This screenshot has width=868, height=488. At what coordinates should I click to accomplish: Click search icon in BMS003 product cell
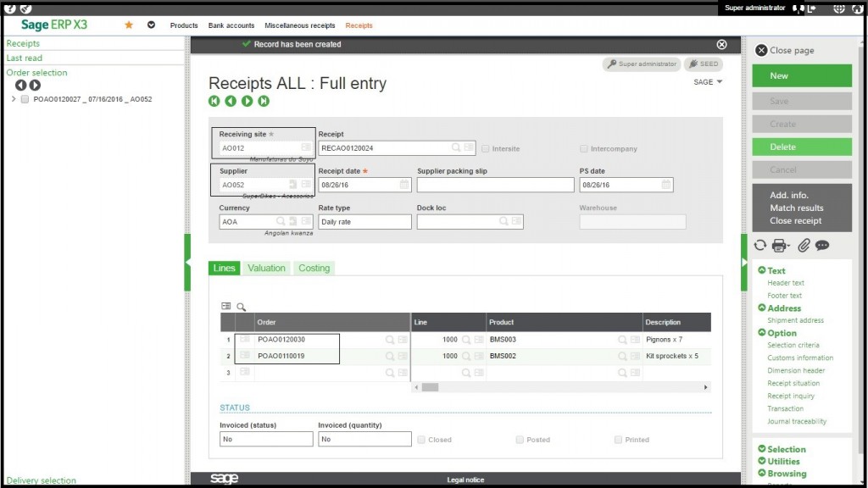pyautogui.click(x=622, y=340)
